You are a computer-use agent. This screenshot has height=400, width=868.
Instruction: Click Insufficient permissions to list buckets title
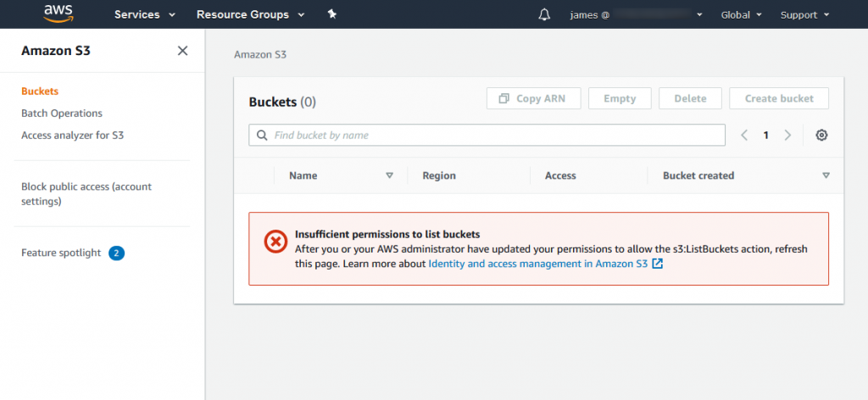point(387,234)
